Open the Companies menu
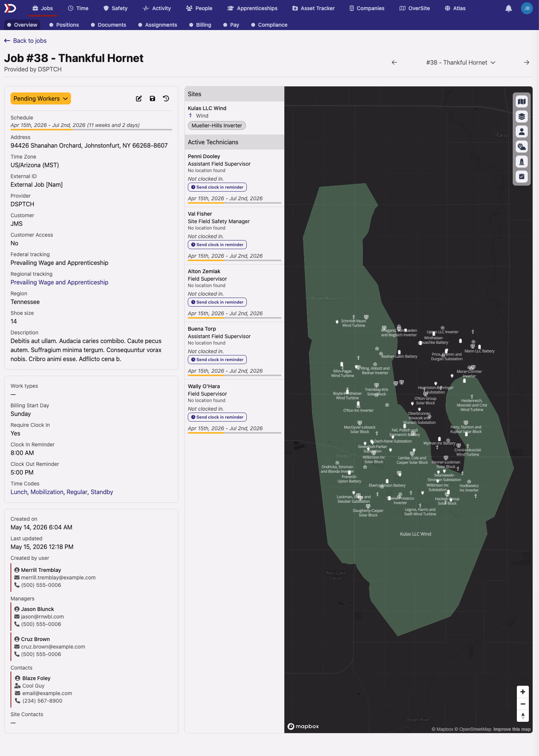Image resolution: width=539 pixels, height=756 pixels. tap(367, 8)
